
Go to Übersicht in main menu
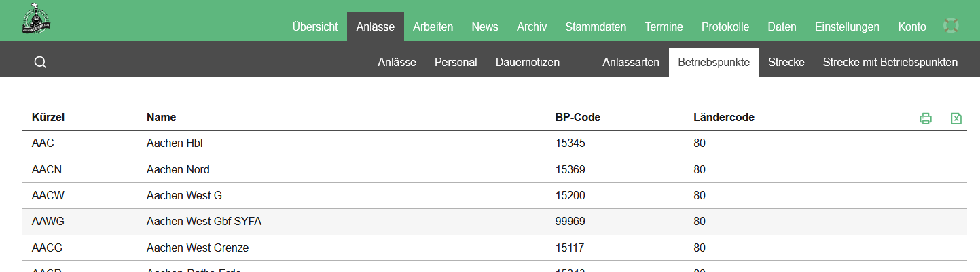click(314, 27)
